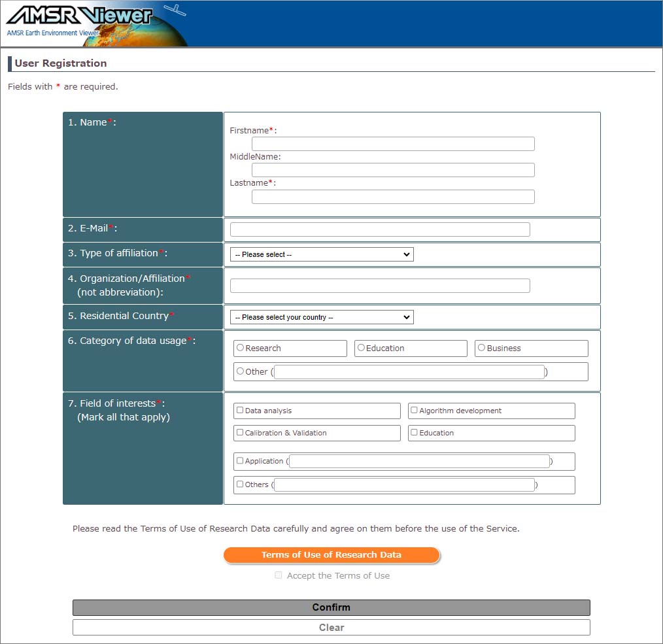Click the Organization/Affiliation text field
Screen dimensions: 663x644
380,286
